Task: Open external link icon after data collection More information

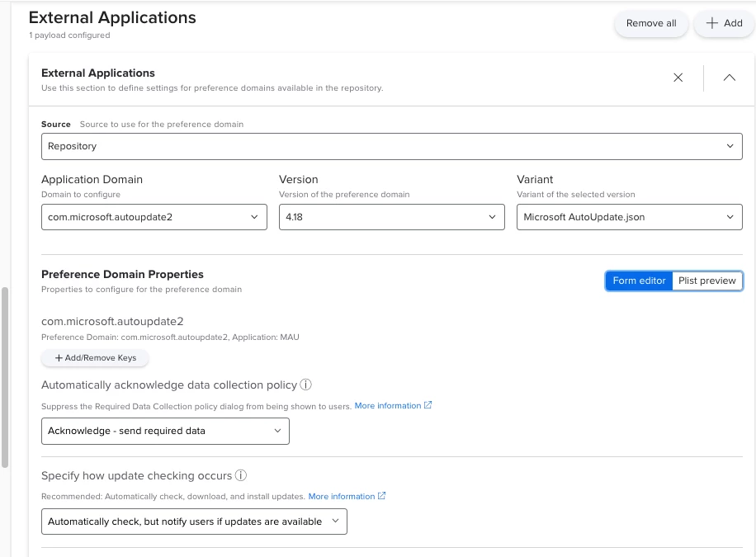Action: pyautogui.click(x=428, y=405)
